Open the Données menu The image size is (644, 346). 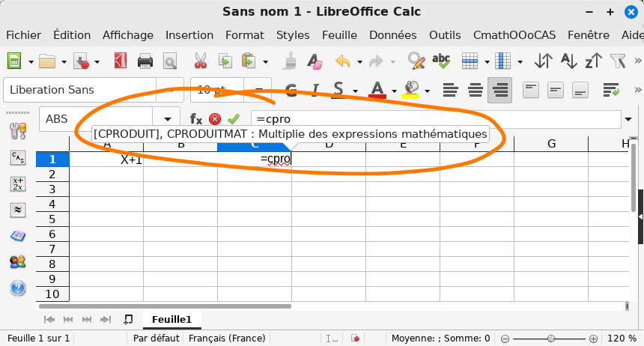(x=392, y=34)
